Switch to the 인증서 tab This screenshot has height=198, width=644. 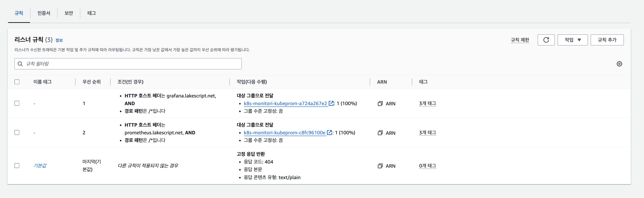[44, 13]
